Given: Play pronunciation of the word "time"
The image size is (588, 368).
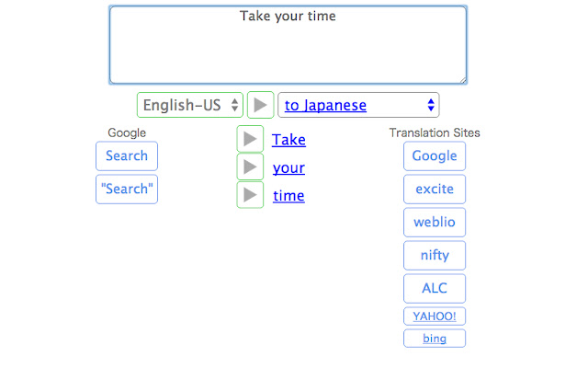Looking at the screenshot, I should pos(250,195).
